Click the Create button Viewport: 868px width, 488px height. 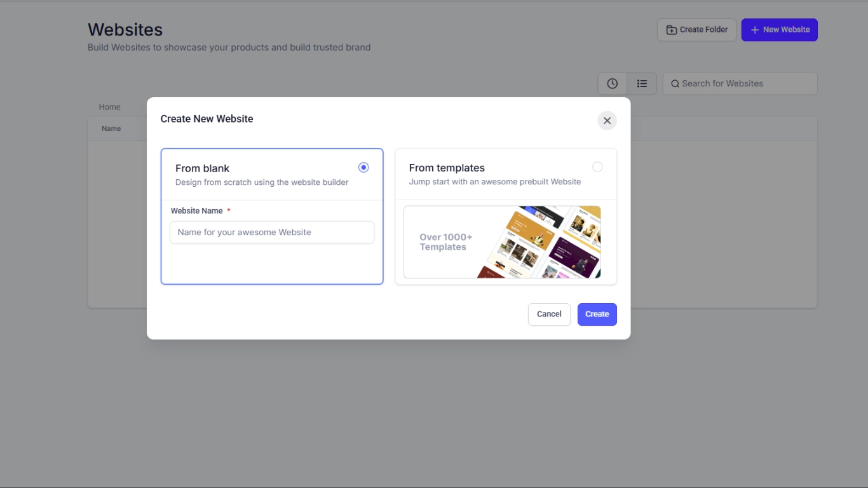597,314
